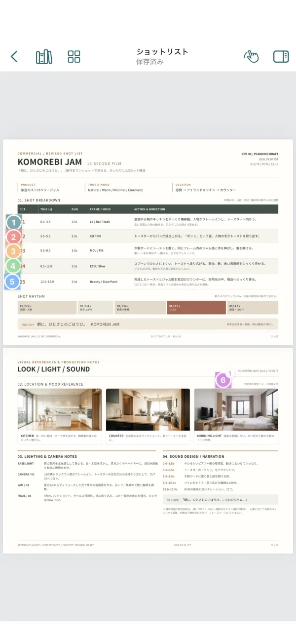Tap the highlighted 04 / 3.5 s rhythm block

pyautogui.click(x=196, y=308)
